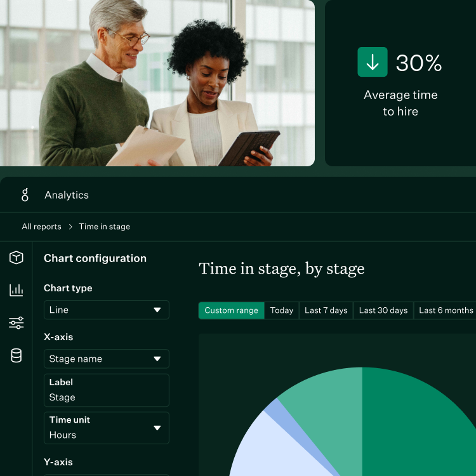Edit the Label field containing Stage

107,390
